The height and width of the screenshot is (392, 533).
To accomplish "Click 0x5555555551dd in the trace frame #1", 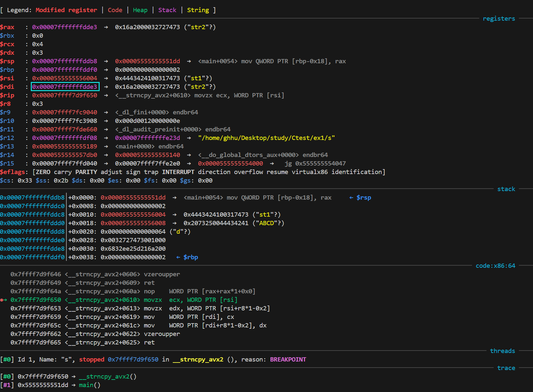I will (x=43, y=385).
